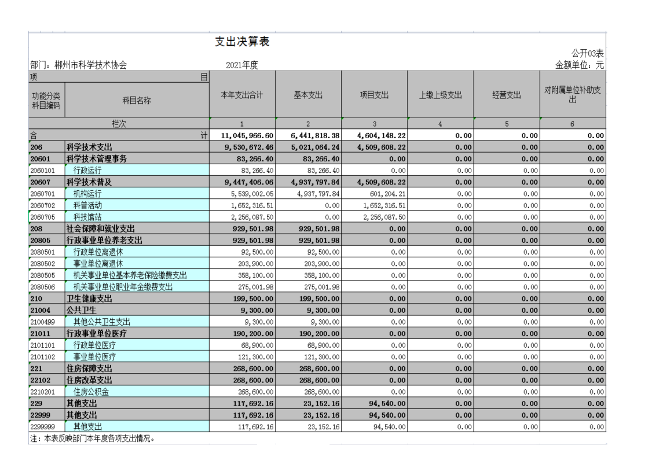
Task: Click the 科学技术支出 row label
Action: click(x=92, y=146)
